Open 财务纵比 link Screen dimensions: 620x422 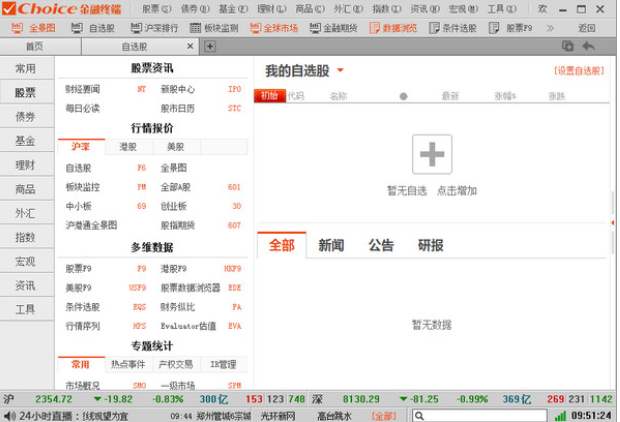pyautogui.click(x=178, y=307)
